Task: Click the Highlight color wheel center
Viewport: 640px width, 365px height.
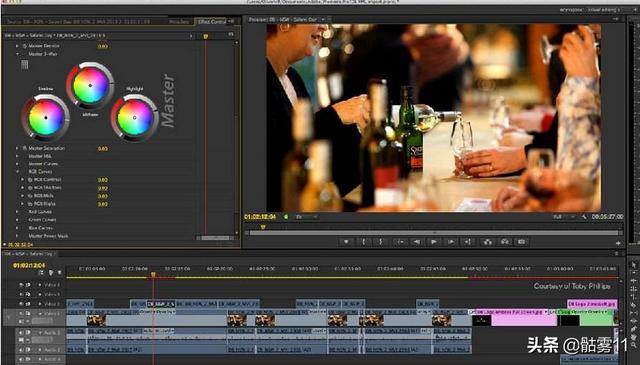Action: pos(135,118)
